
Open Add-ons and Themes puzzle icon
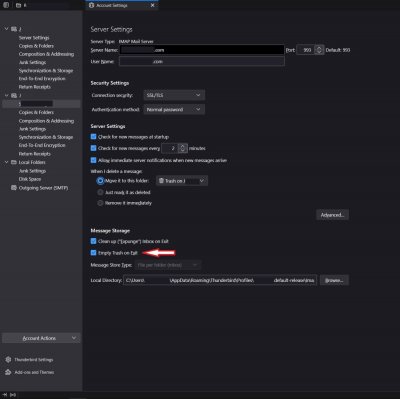[8, 372]
